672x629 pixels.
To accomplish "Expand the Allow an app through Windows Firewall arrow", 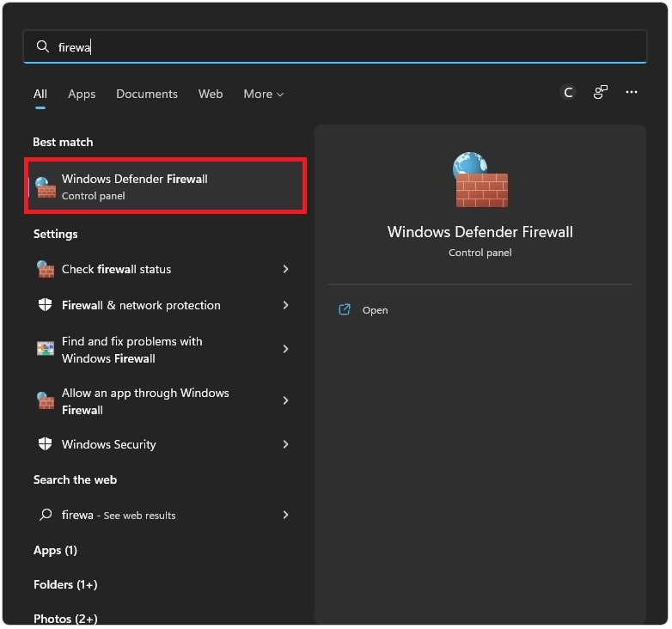I will [285, 400].
